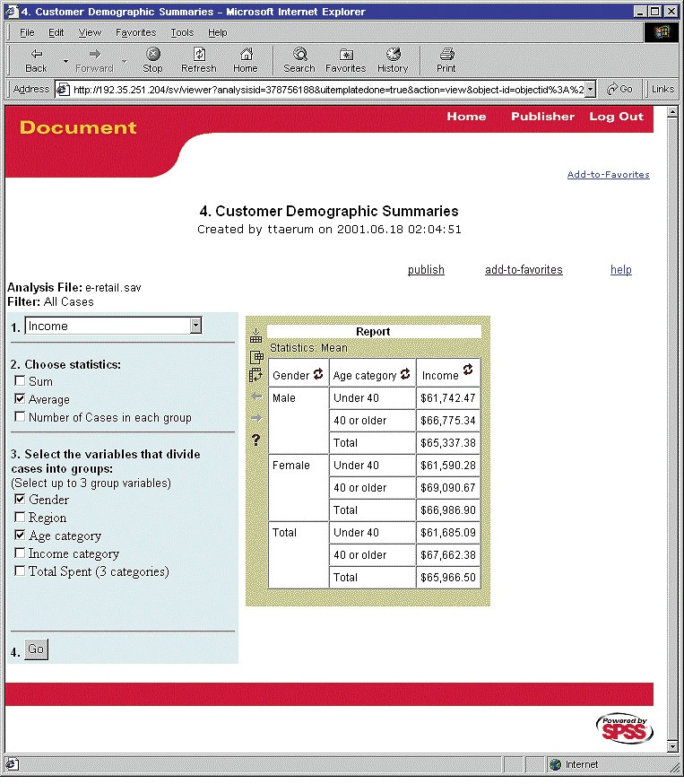
Task: Click the Forward toolbar button
Action: 94,60
